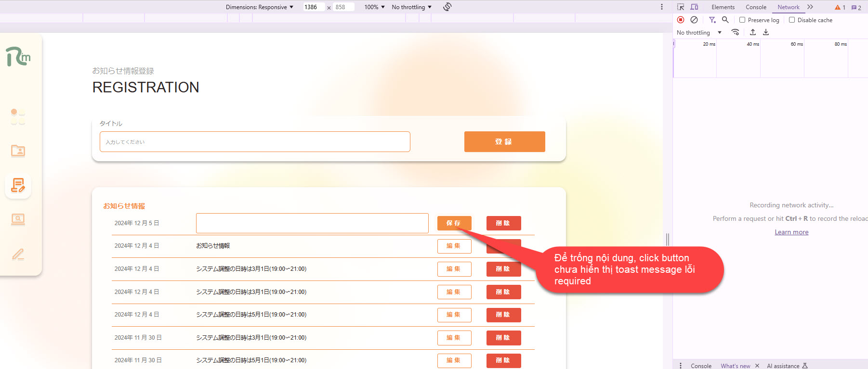This screenshot has width=868, height=369.
Task: Stop recording network log
Action: click(681, 20)
